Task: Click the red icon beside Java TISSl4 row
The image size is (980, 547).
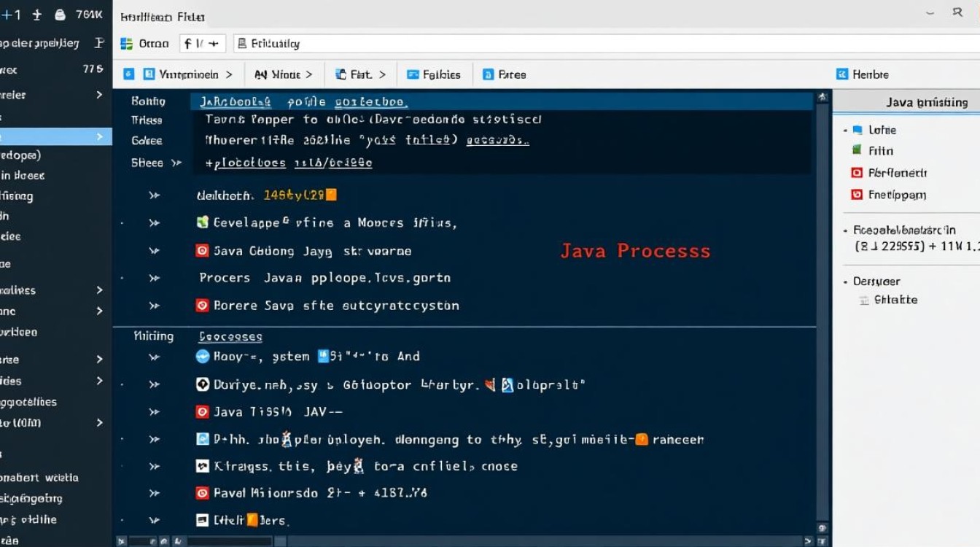Action: [x=203, y=412]
